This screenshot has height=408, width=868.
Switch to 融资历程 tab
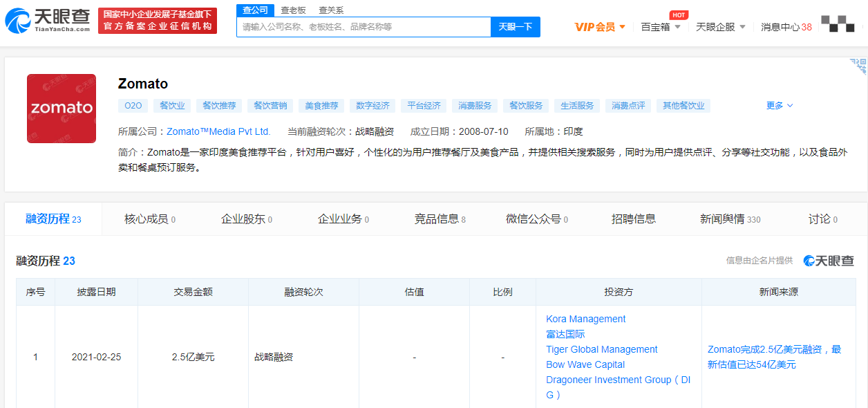click(x=53, y=219)
